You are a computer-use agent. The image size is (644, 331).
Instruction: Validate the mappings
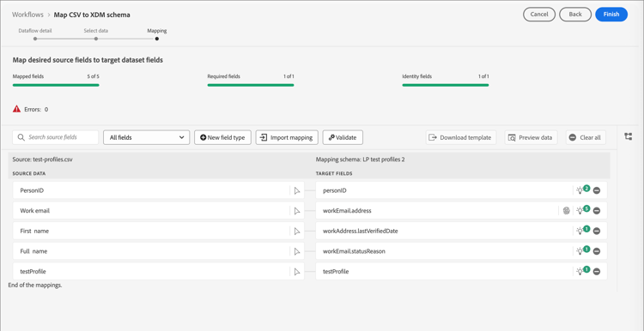(x=343, y=138)
